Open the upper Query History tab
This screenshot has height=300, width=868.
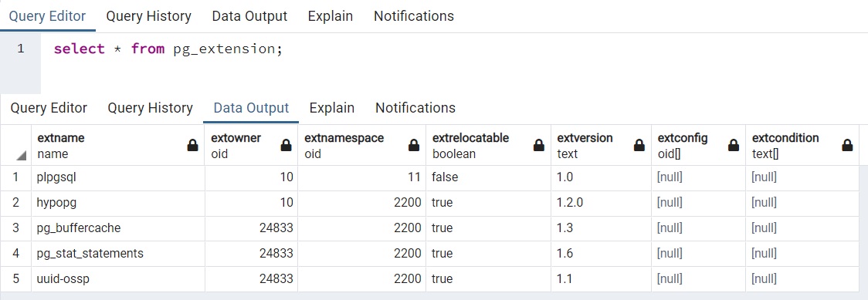148,16
